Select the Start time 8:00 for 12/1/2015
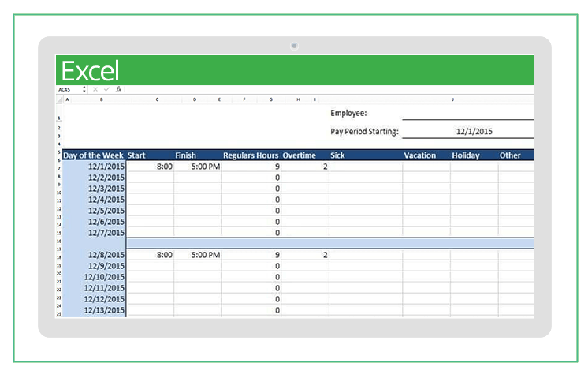588x378 pixels. 150,167
